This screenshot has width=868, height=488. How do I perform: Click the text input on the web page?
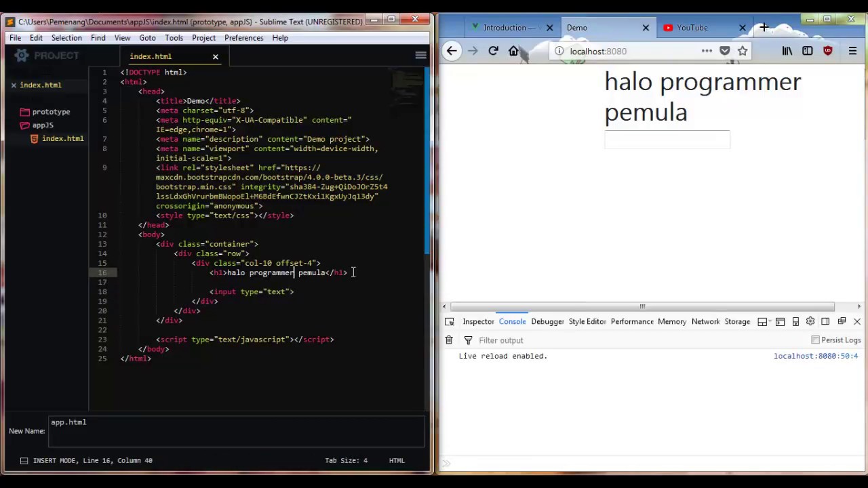tap(667, 140)
